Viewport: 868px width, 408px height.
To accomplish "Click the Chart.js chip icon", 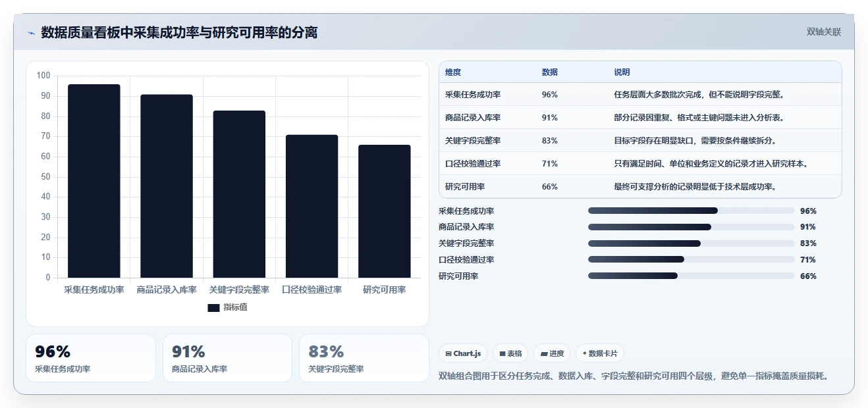I will click(x=448, y=354).
